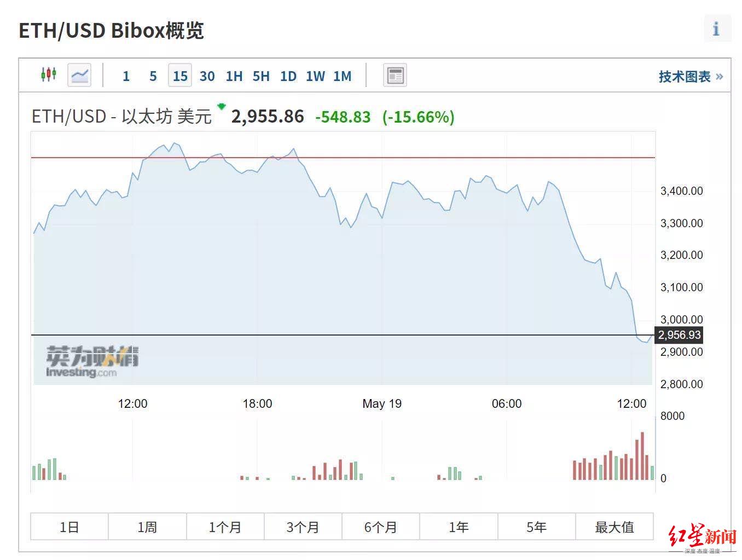Select the line chart view icon
Image resolution: width=742 pixels, height=560 pixels.
click(x=79, y=74)
